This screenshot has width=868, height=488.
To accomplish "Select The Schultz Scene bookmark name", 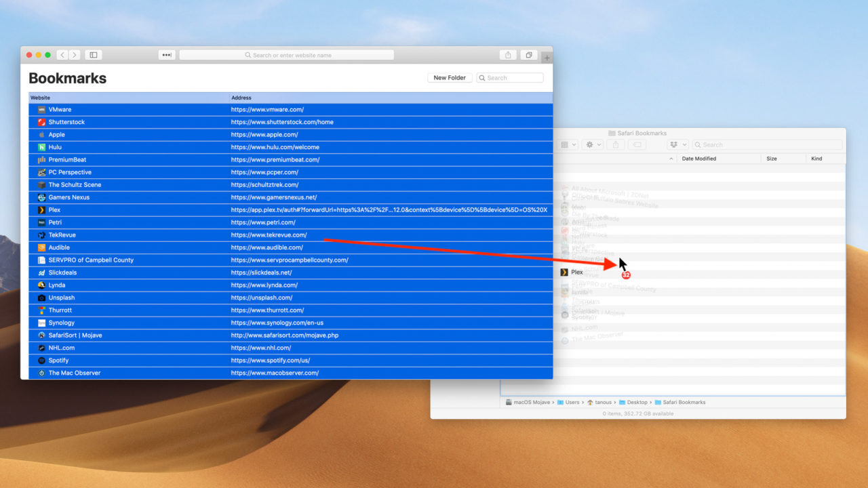I will [75, 185].
